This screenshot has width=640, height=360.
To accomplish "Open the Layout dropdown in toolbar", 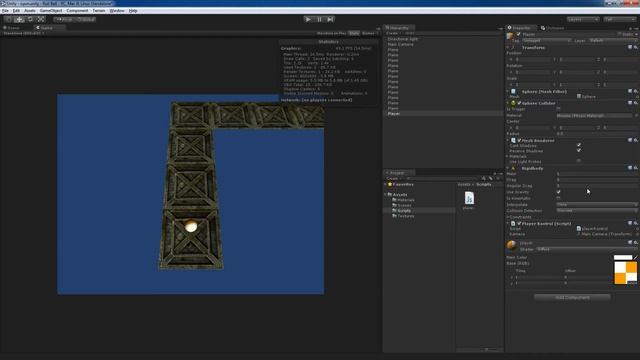I will tap(619, 19).
